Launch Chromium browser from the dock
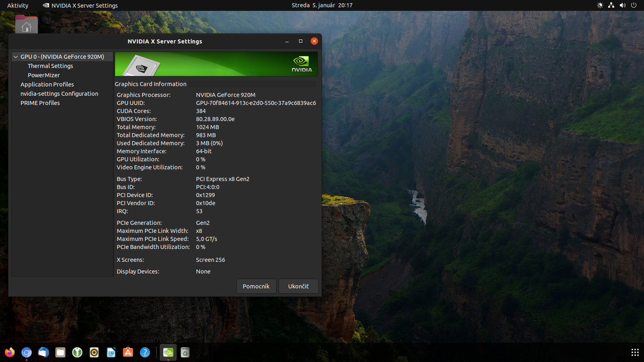 [27, 353]
